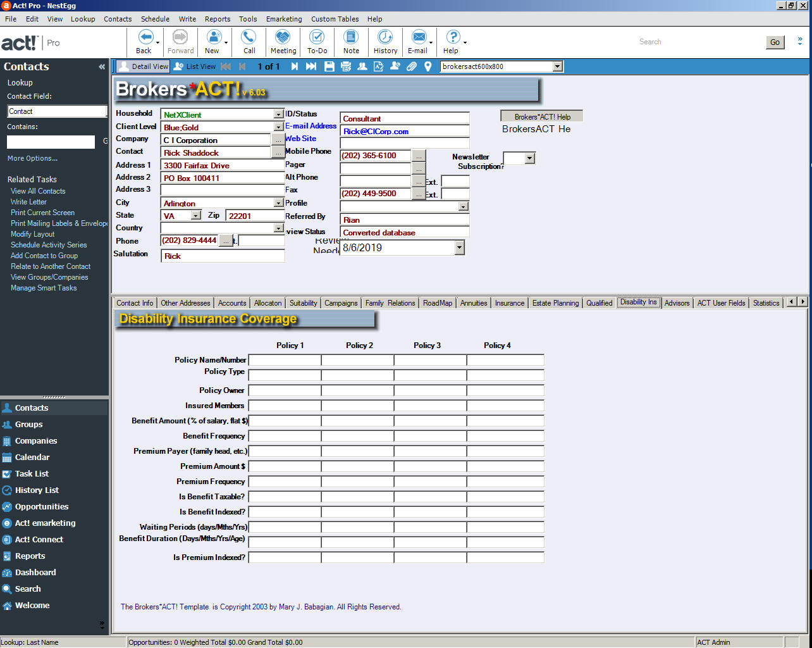Switch to Detail View

click(x=143, y=66)
